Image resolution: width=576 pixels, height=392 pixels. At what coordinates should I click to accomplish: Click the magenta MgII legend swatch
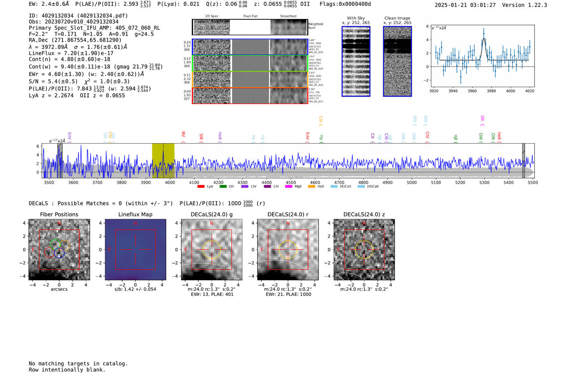pyautogui.click(x=289, y=186)
